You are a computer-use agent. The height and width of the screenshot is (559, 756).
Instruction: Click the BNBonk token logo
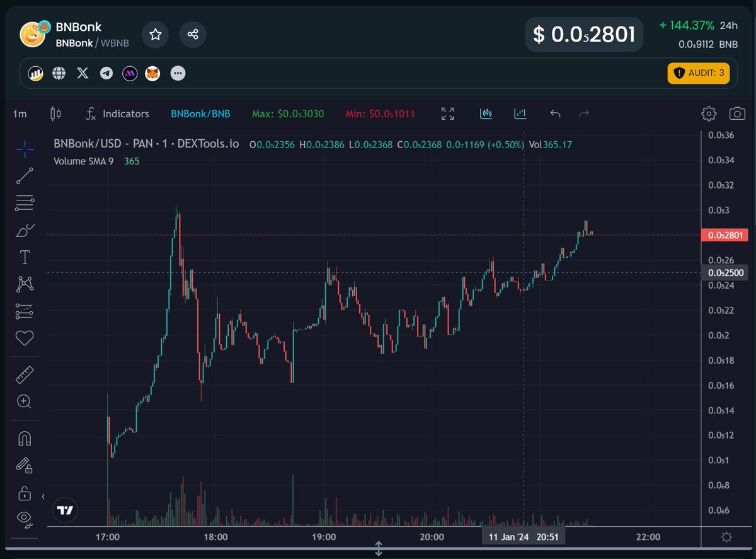pos(33,34)
